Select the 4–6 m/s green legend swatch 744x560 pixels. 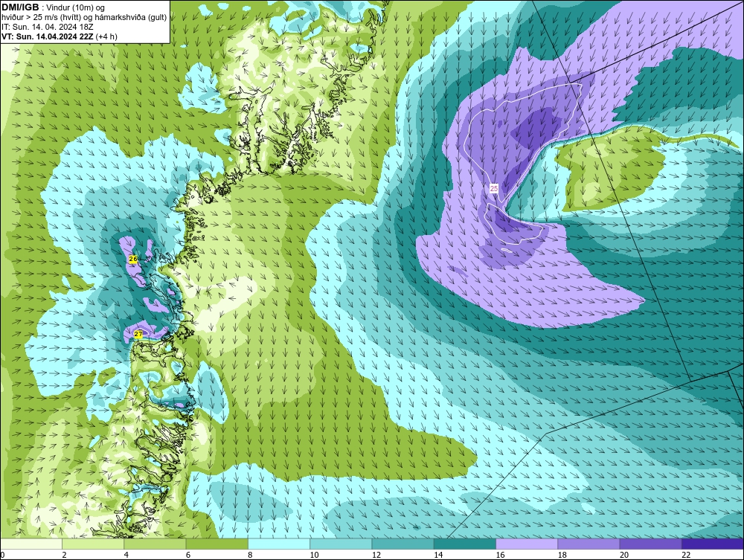pos(155,544)
